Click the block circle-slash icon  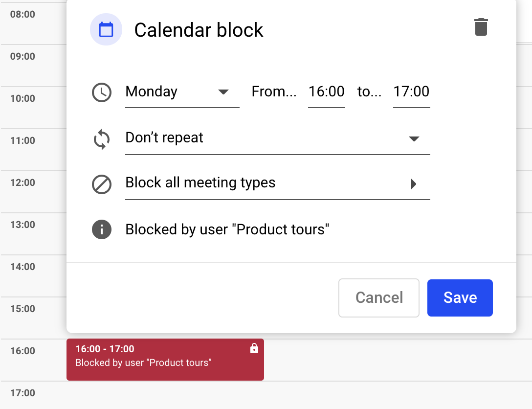[102, 184]
